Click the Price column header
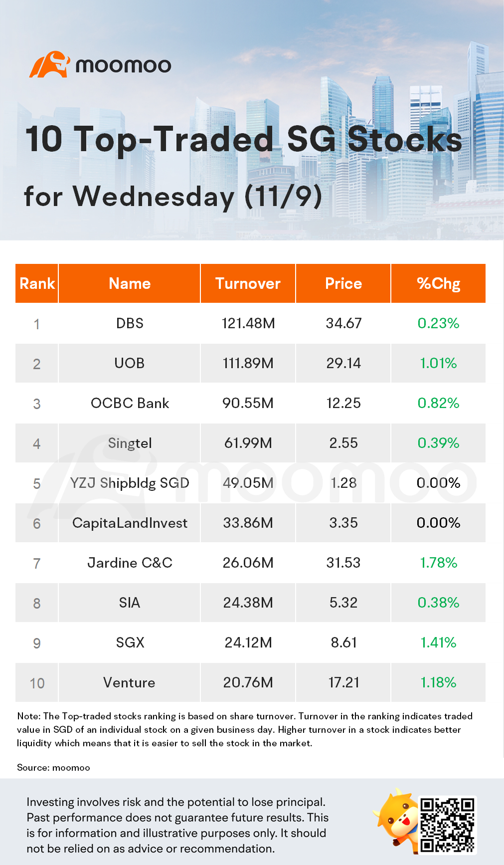Viewport: 504px width, 865px height. point(343,283)
